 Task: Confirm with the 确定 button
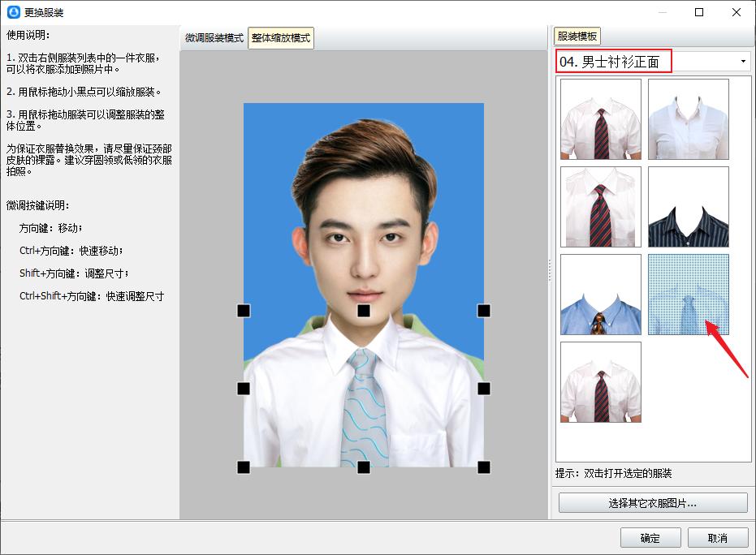650,538
